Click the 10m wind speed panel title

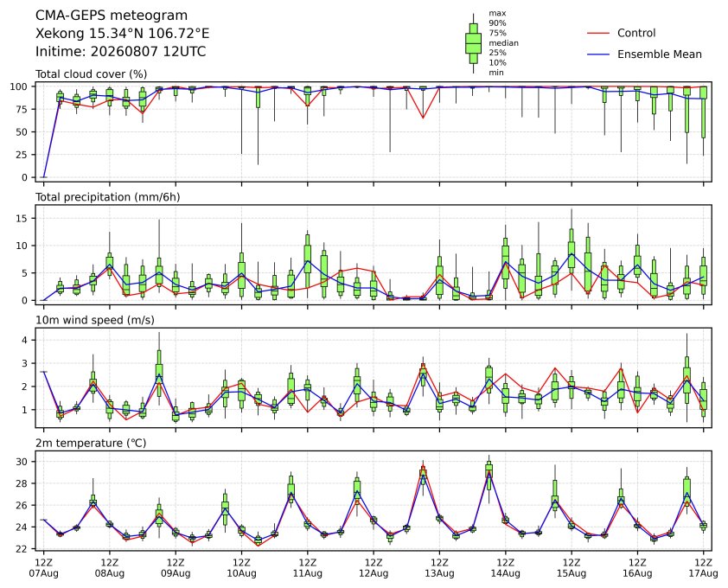pos(95,320)
